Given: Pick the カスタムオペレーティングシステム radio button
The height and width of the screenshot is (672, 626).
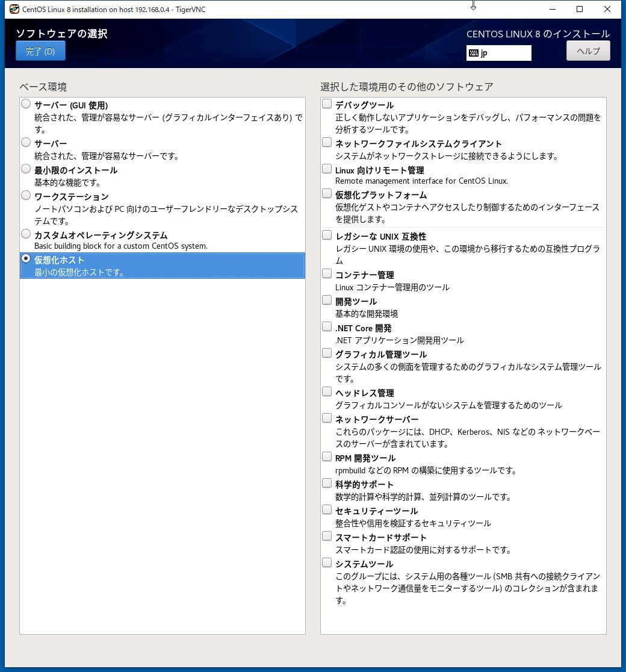Looking at the screenshot, I should click(26, 234).
